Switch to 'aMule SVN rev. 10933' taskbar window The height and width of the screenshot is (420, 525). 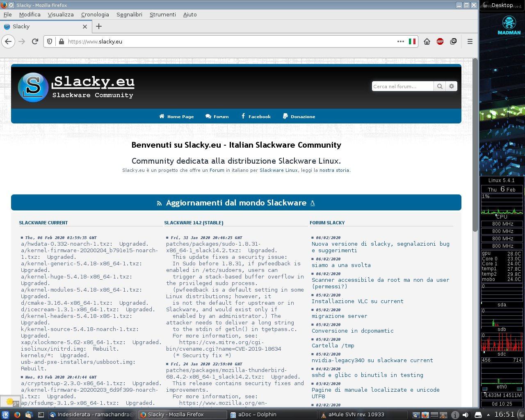click(363, 415)
